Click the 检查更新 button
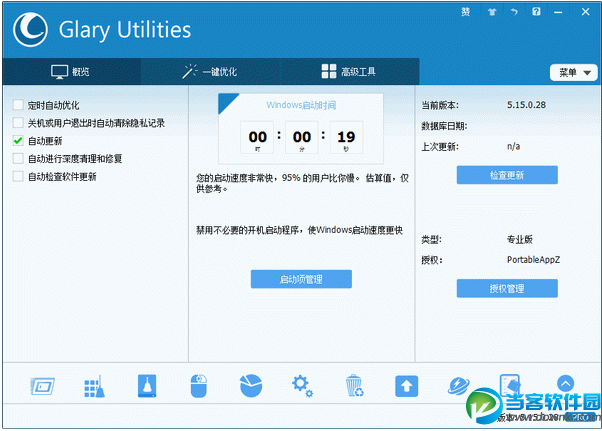The height and width of the screenshot is (431, 602). (507, 175)
